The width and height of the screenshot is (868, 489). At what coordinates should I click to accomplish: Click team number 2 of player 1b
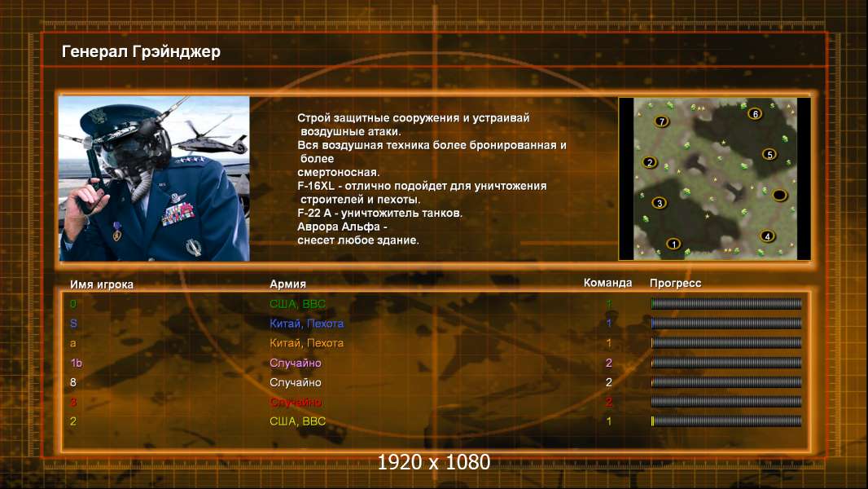609,363
